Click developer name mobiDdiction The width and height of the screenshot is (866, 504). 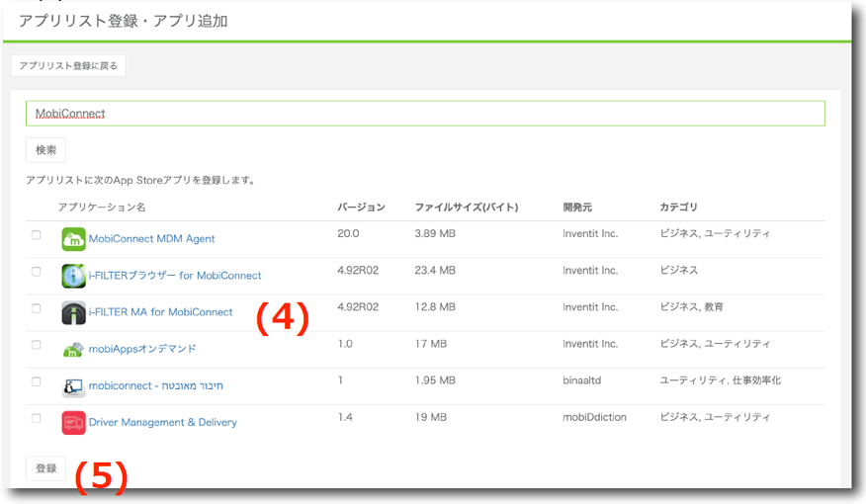594,417
